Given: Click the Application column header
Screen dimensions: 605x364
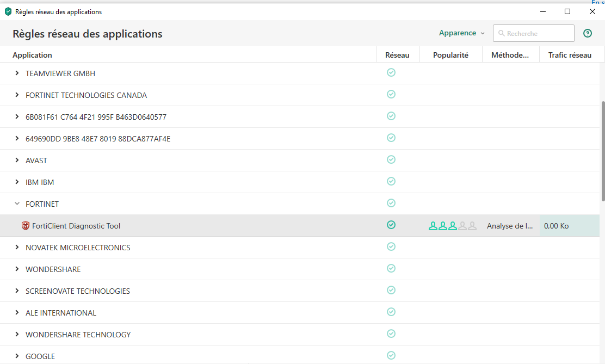Looking at the screenshot, I should pyautogui.click(x=33, y=55).
